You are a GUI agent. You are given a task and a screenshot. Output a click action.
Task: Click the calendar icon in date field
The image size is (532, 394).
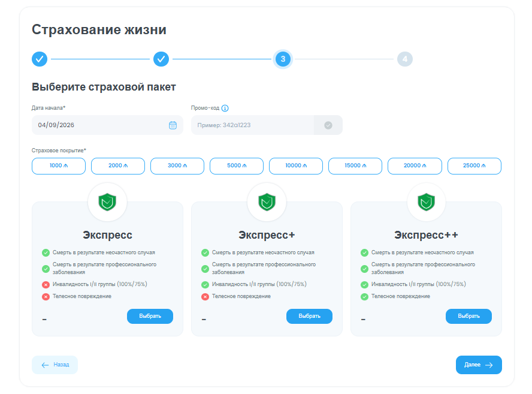[173, 125]
